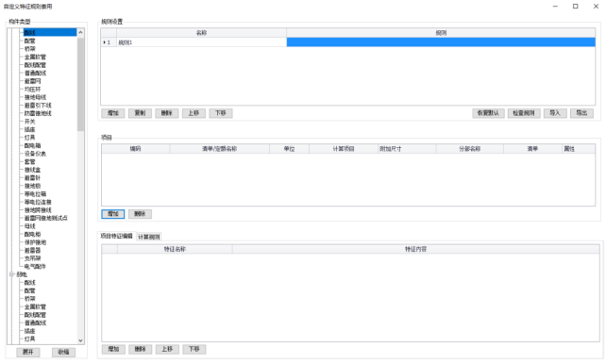Select the 防雷接地线 tree item
Image resolution: width=606 pixels, height=364 pixels.
coord(38,113)
